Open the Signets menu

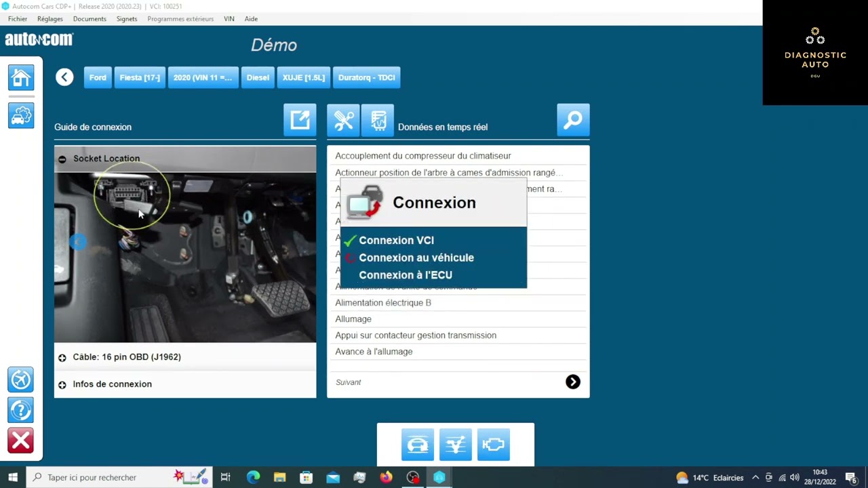pyautogui.click(x=127, y=19)
